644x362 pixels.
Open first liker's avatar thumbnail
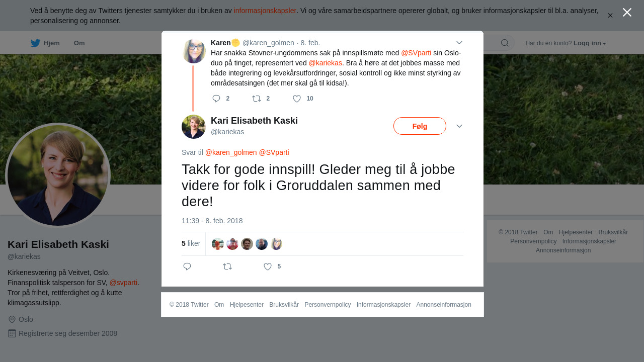[218, 244]
